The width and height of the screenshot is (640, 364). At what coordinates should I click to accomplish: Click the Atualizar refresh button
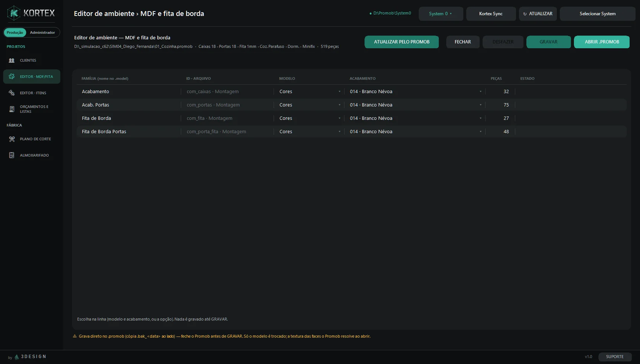538,14
